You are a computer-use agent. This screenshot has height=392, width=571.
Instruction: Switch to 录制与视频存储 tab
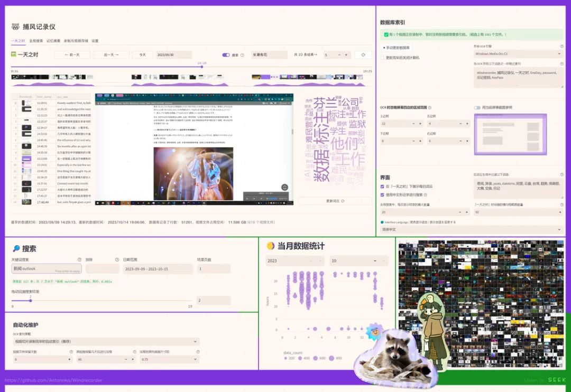[x=76, y=41]
